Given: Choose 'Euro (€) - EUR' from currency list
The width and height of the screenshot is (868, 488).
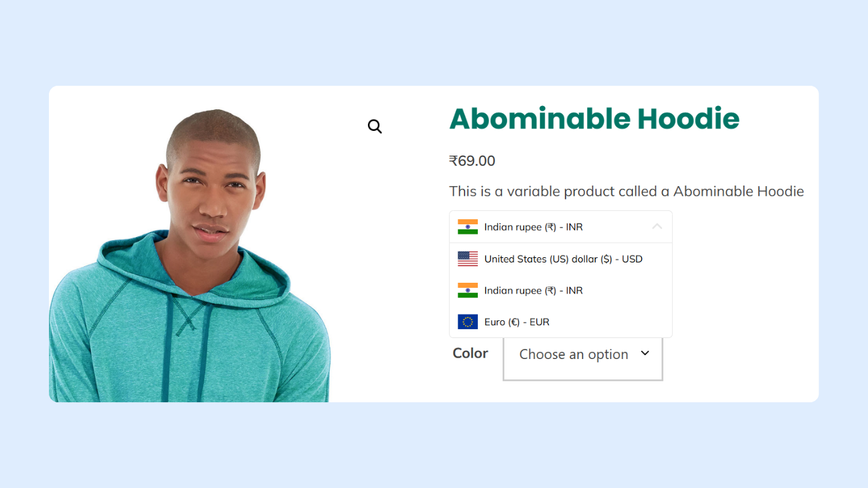Looking at the screenshot, I should [517, 322].
